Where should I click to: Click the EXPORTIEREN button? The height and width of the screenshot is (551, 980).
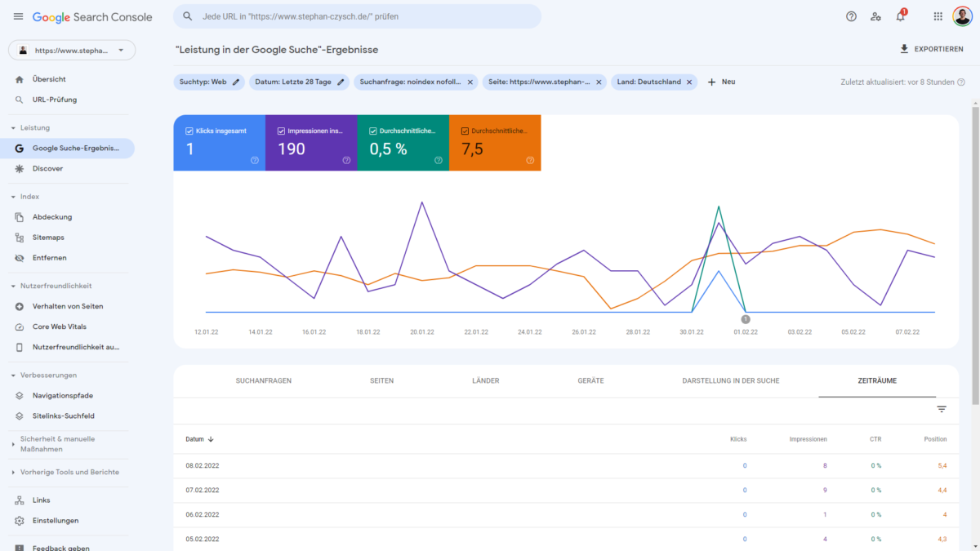931,49
